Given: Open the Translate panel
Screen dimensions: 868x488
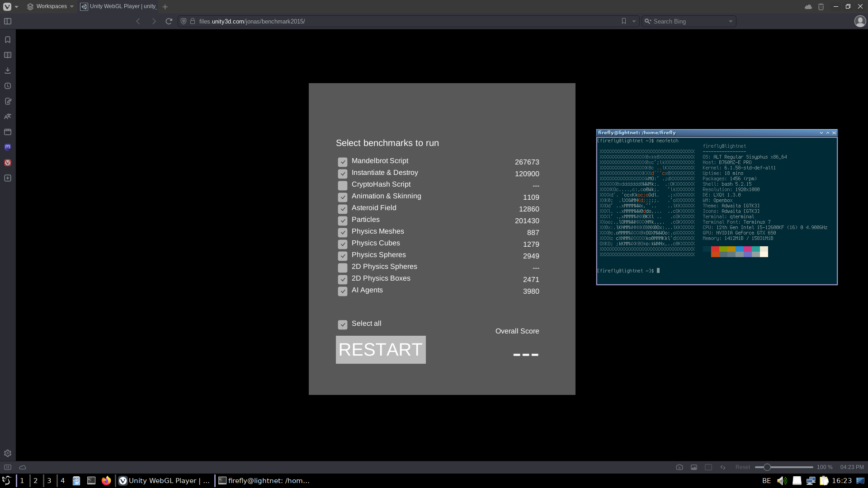Looking at the screenshot, I should [8, 117].
